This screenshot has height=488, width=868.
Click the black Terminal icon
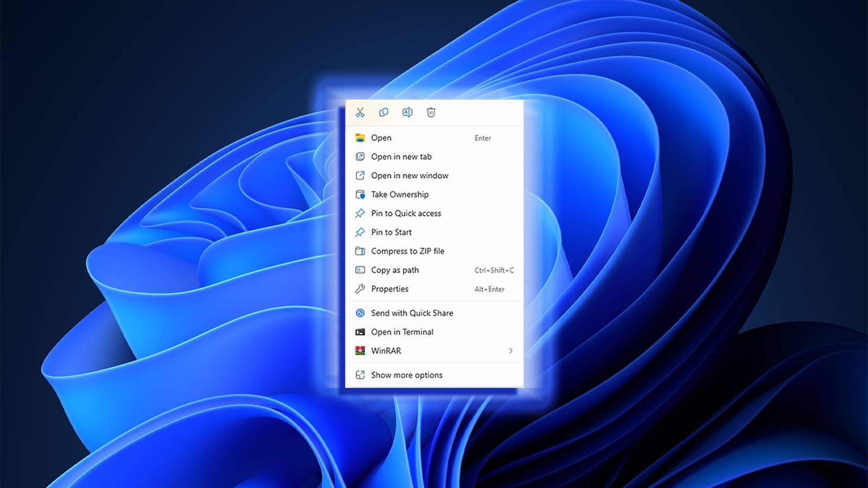pos(360,332)
